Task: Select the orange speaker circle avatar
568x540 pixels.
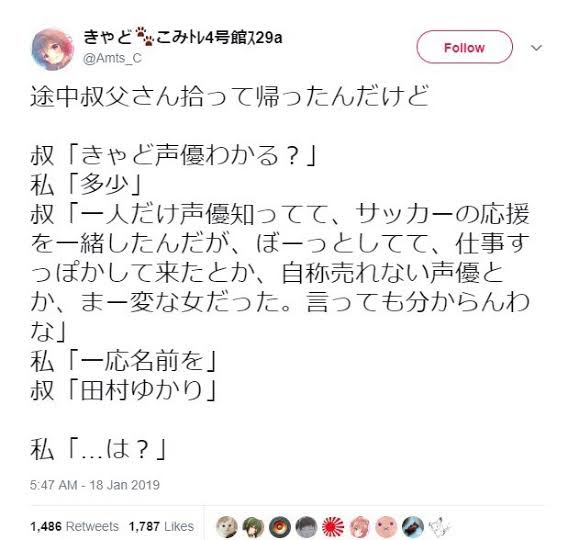Action: coord(280,527)
